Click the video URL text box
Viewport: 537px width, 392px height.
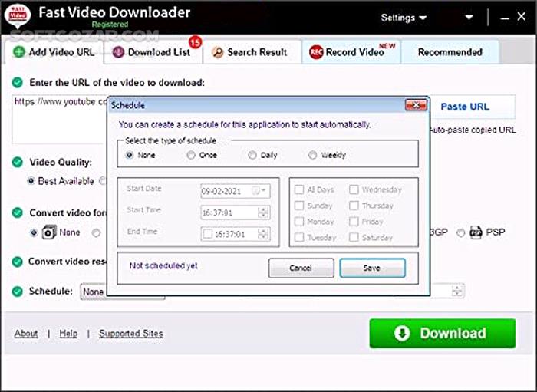point(60,119)
